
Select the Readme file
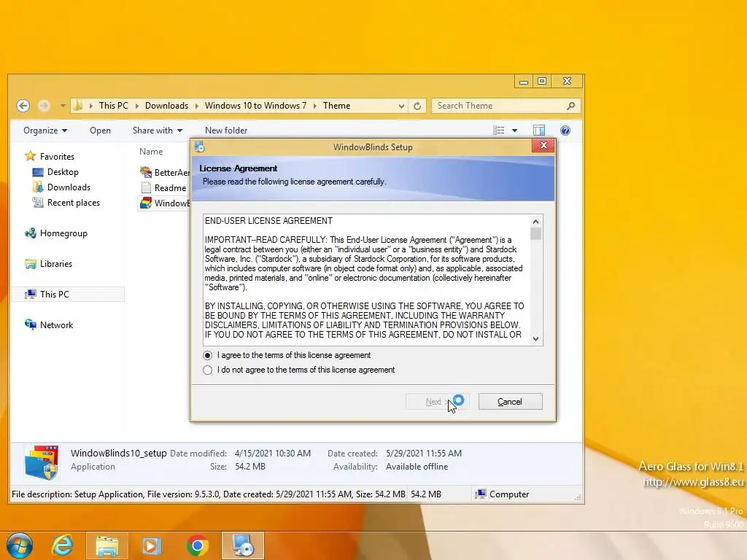(163, 187)
